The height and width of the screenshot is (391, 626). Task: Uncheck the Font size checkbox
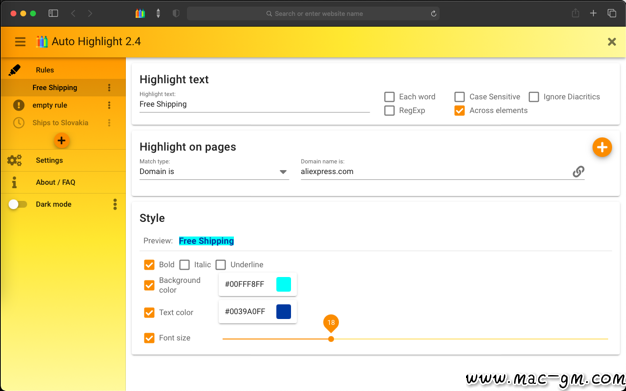149,338
